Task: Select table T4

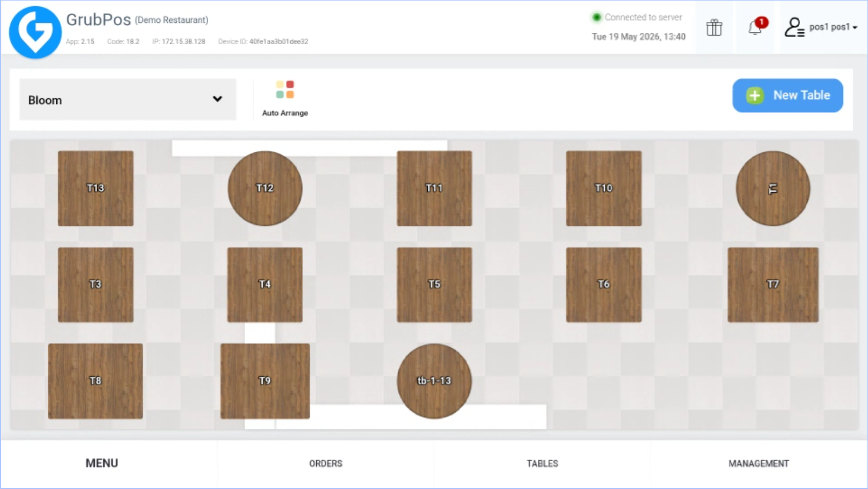Action: pyautogui.click(x=265, y=285)
